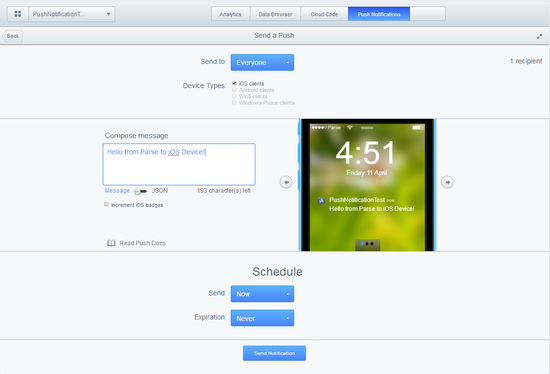Enable Increment iOS badges checkbox
Viewport: 550px width, 374px height.
pos(106,204)
